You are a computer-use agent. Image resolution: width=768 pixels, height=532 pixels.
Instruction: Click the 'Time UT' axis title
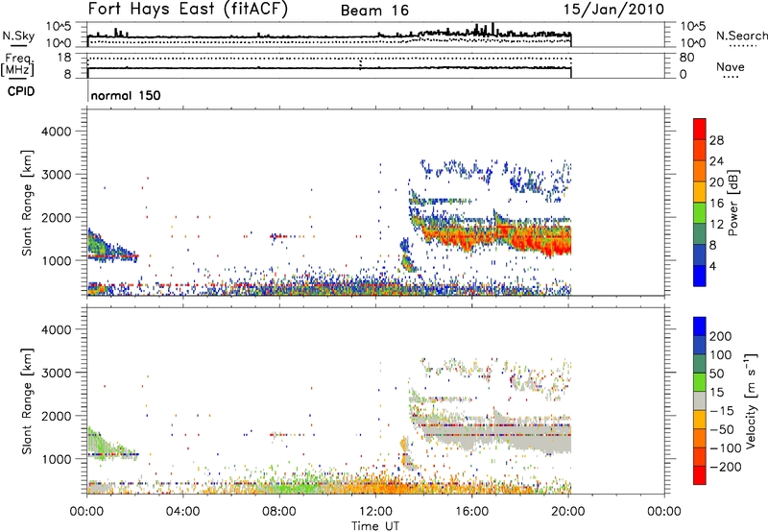375,526
